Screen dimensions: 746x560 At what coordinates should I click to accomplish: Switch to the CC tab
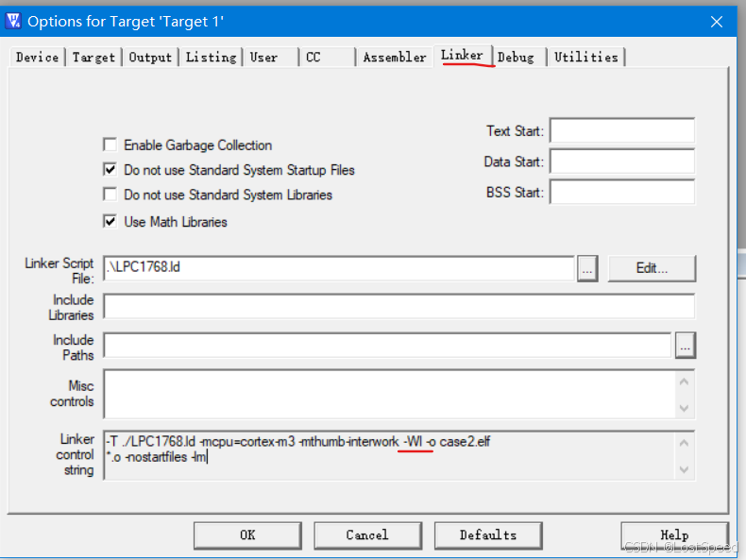coord(328,57)
